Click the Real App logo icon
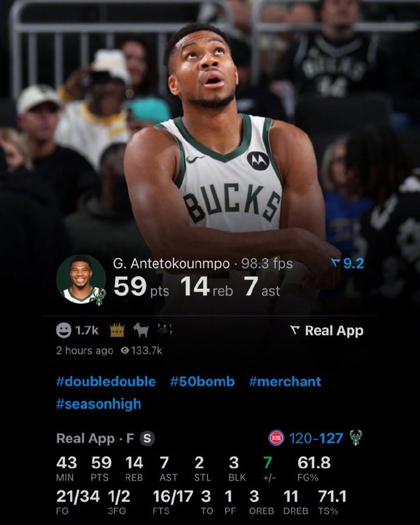This screenshot has width=420, height=525. [295, 331]
